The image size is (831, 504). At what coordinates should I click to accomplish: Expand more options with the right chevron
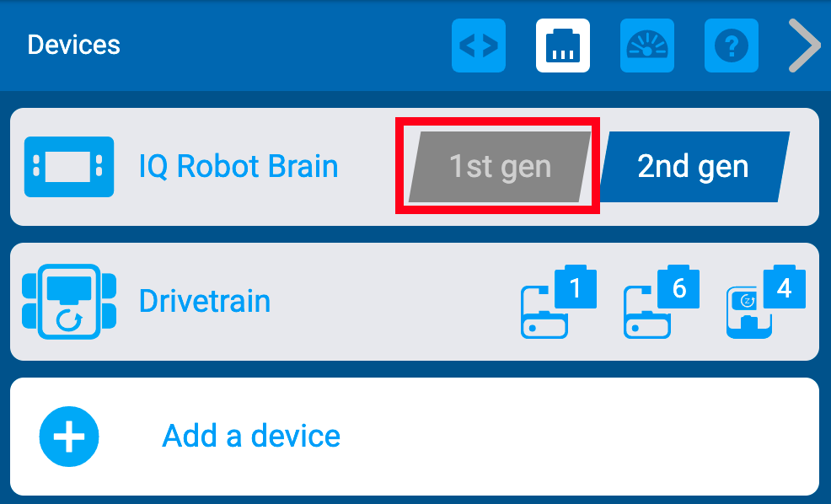tap(803, 46)
